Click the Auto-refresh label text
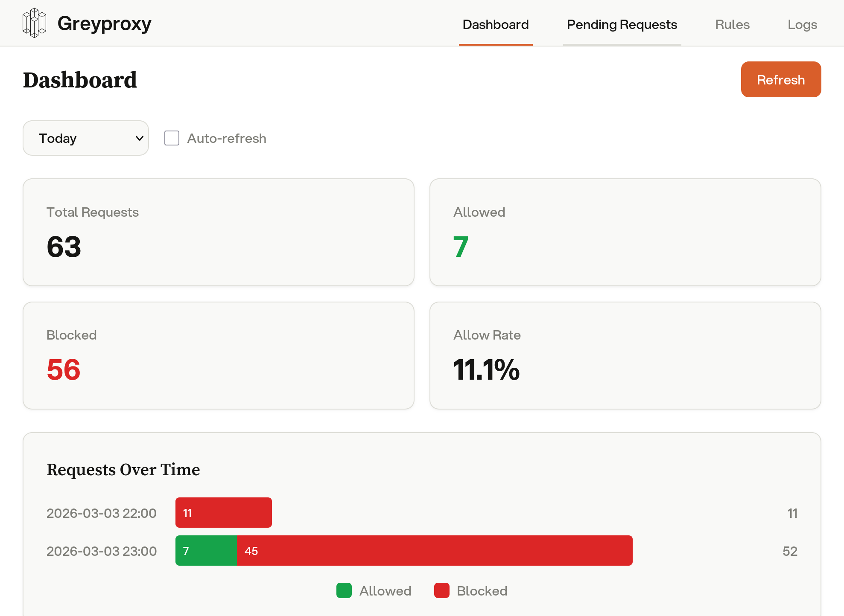844x616 pixels. (226, 138)
